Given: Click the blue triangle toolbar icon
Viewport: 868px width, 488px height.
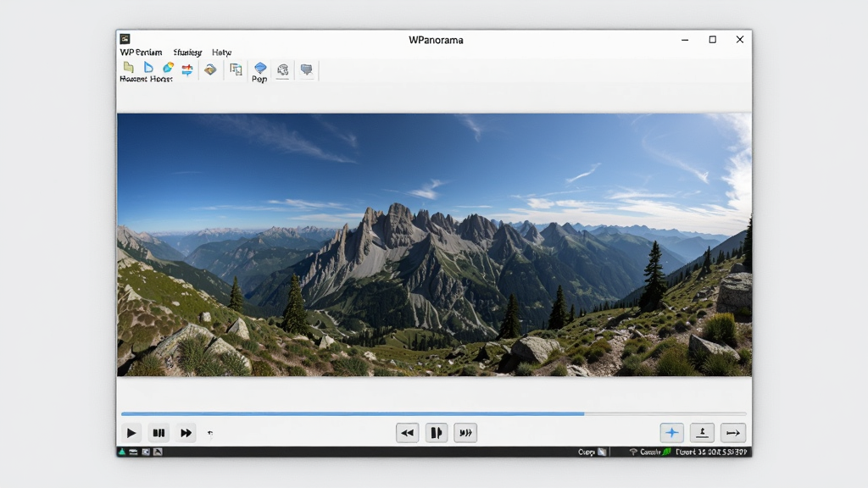Looking at the screenshot, I should click(x=147, y=68).
